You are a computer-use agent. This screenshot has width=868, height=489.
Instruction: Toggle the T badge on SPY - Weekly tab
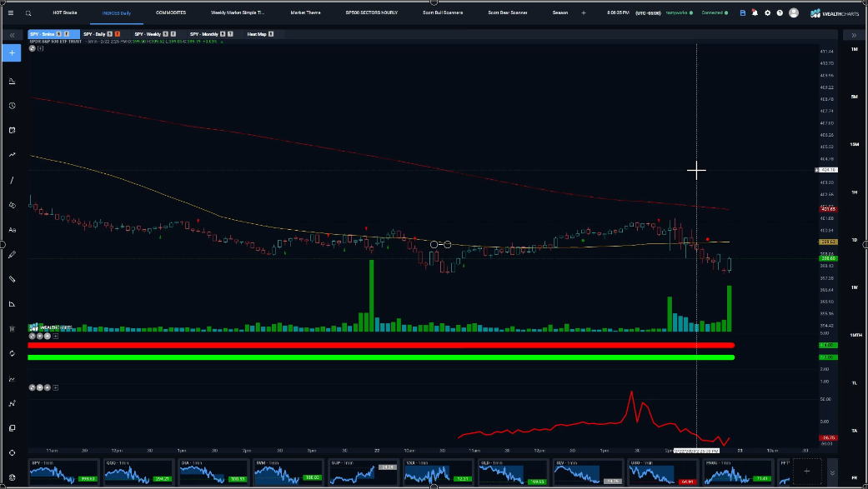tap(173, 34)
